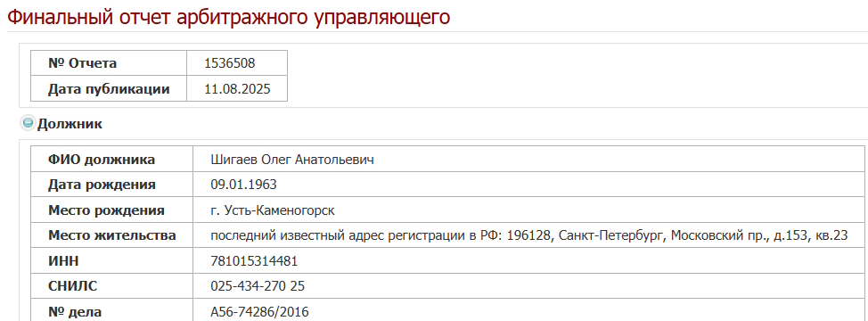
Task: Click the СНИЛС label cell
Action: [x=111, y=286]
